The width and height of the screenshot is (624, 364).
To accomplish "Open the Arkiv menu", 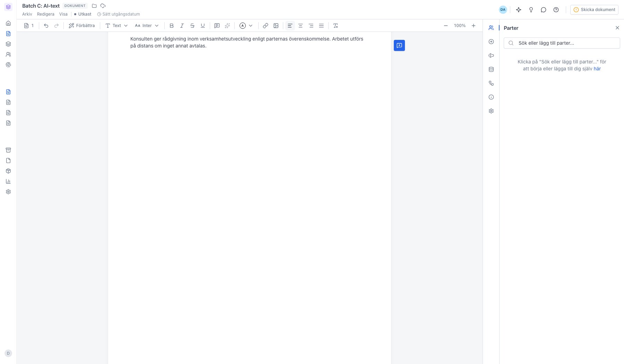I will [27, 14].
